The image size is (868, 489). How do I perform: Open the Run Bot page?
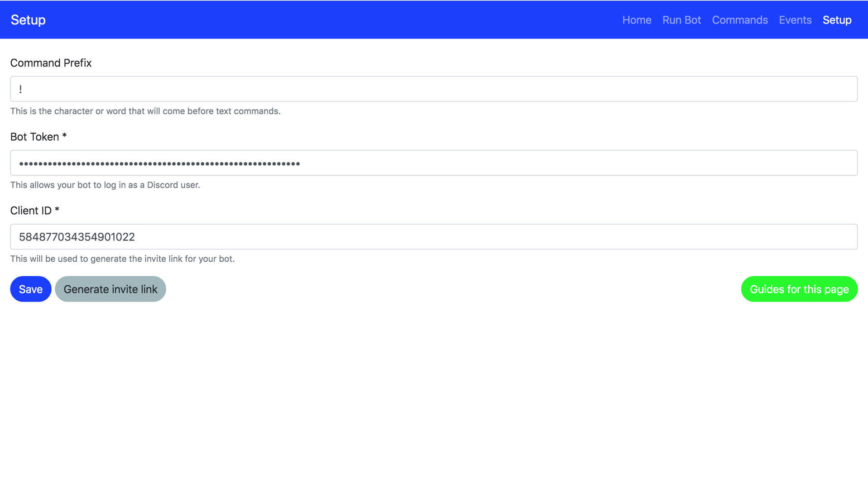click(x=681, y=20)
